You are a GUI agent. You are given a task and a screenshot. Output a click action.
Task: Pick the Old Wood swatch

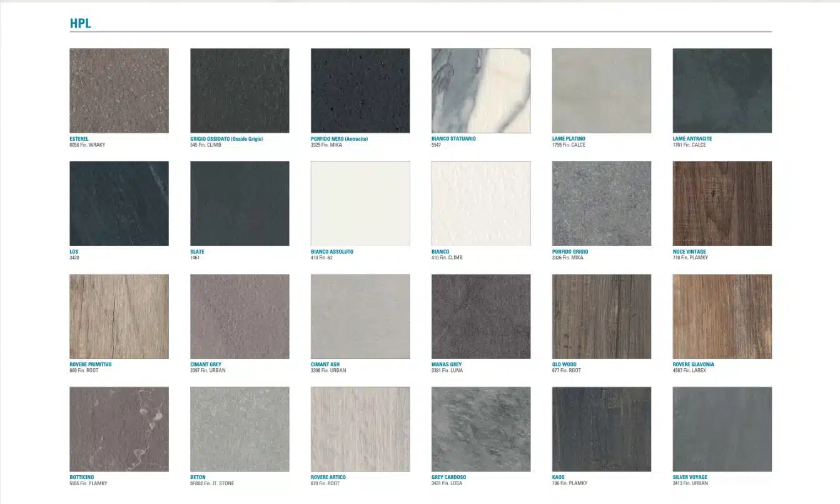click(x=602, y=316)
